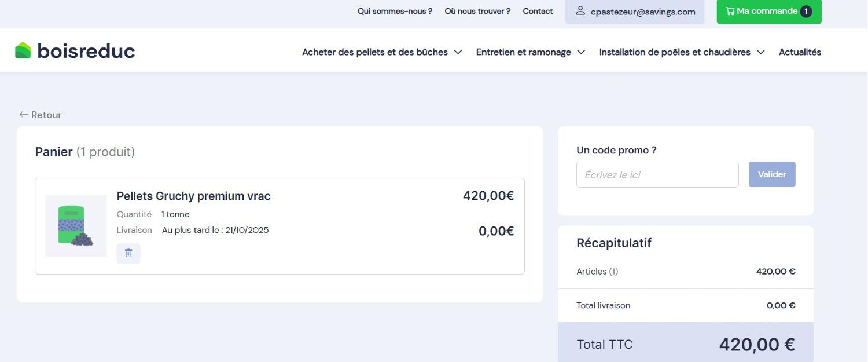Open the Actualités menu item
The image size is (868, 362).
click(800, 52)
